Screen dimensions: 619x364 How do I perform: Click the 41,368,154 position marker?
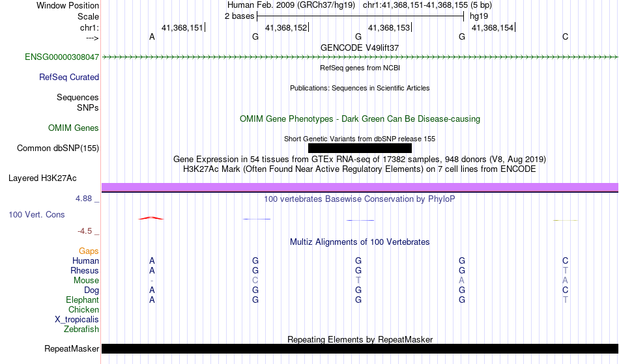(493, 27)
